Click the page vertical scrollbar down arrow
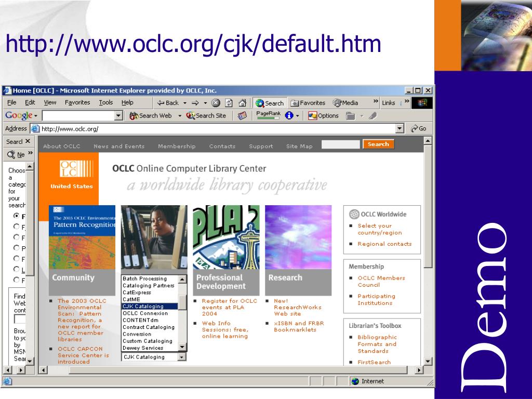The height and width of the screenshot is (399, 532). tap(428, 362)
